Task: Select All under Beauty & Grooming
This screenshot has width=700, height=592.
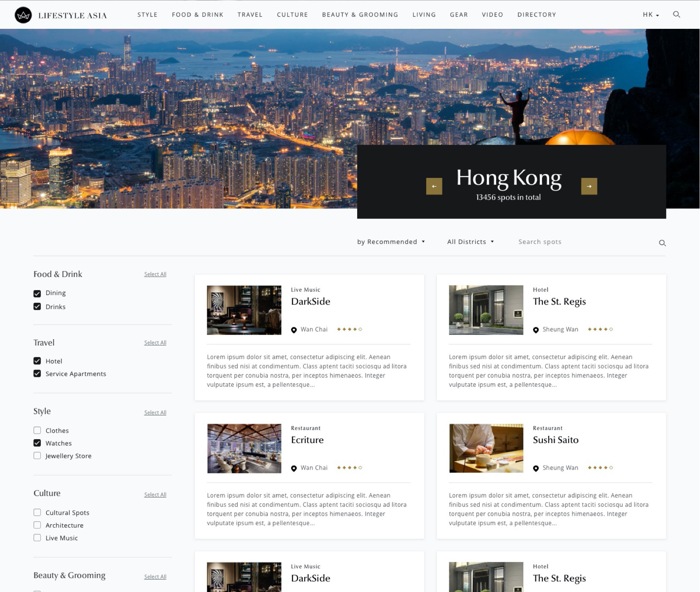Action: click(155, 577)
